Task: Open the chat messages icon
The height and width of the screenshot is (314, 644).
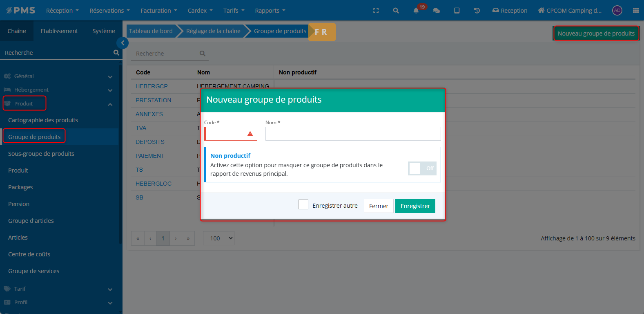Action: pos(436,11)
